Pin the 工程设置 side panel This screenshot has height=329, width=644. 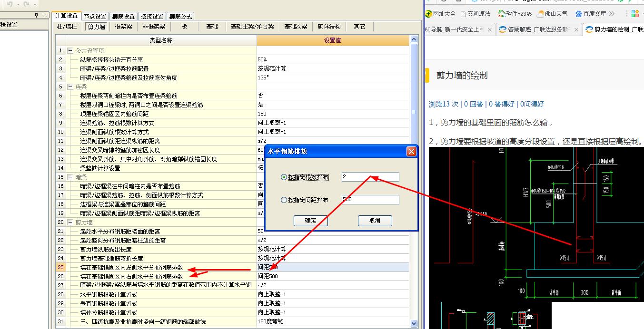tap(37, 15)
